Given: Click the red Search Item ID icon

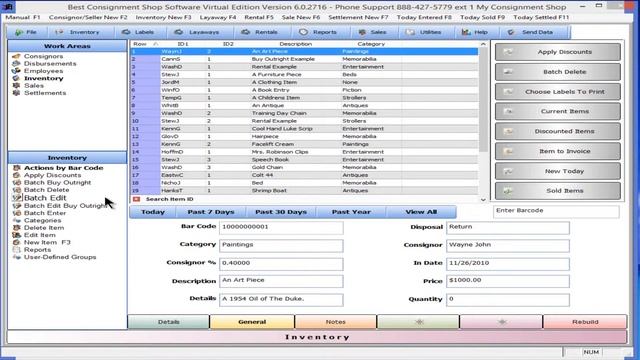Looking at the screenshot, I should pos(136,199).
